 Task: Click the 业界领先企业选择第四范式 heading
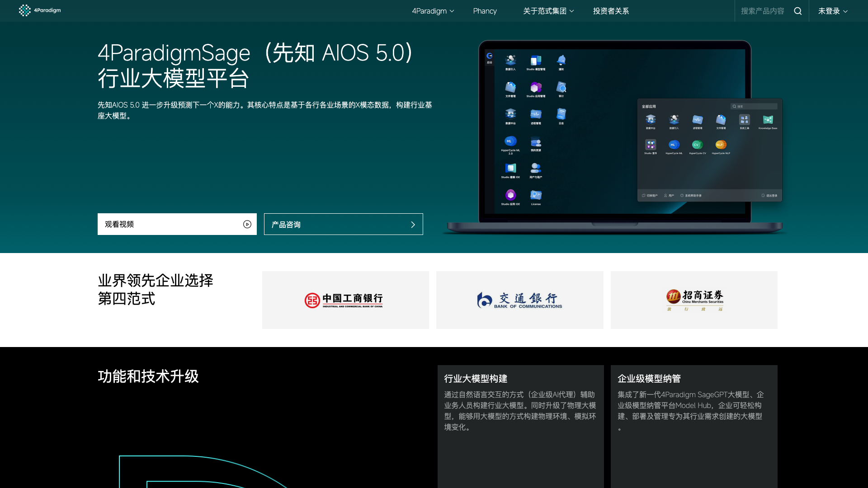click(x=156, y=290)
